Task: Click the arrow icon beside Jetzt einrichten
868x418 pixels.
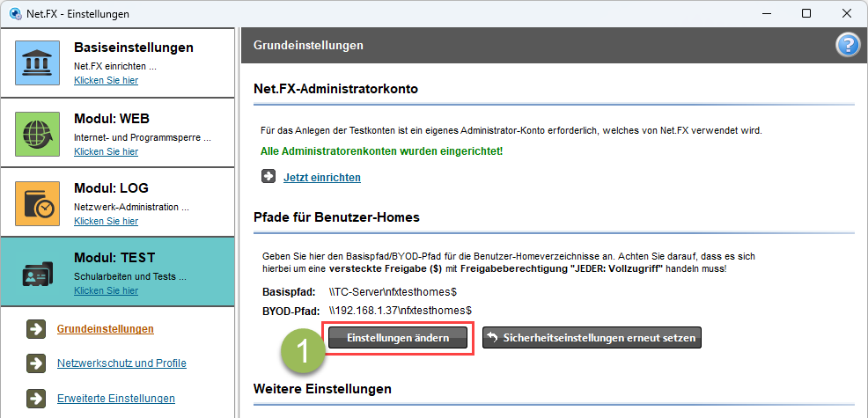Action: pyautogui.click(x=268, y=176)
